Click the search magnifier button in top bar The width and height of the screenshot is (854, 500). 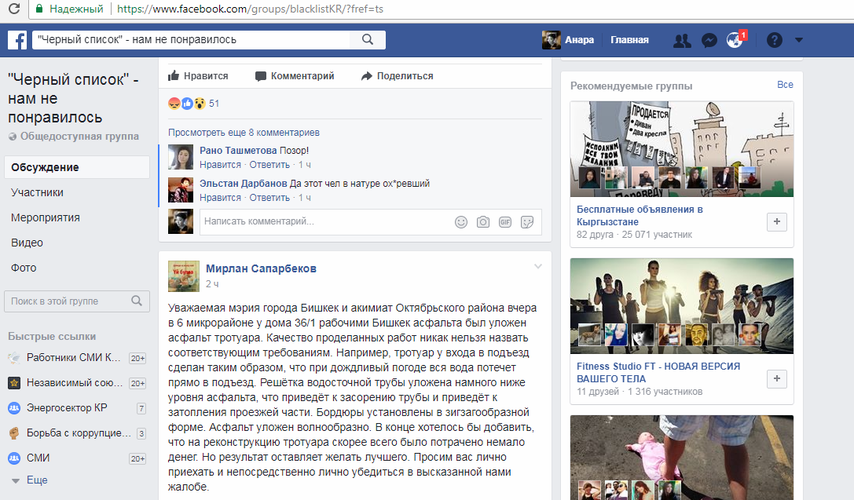point(367,40)
